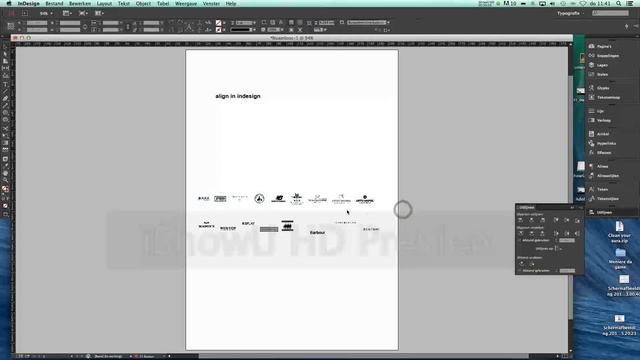Distribute objects by top edges
Screen dimensions: 640x360
521,233
